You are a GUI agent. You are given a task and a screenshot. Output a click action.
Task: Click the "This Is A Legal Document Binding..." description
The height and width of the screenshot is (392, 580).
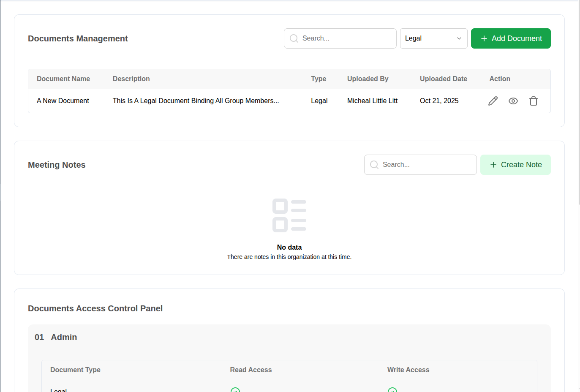tap(196, 101)
